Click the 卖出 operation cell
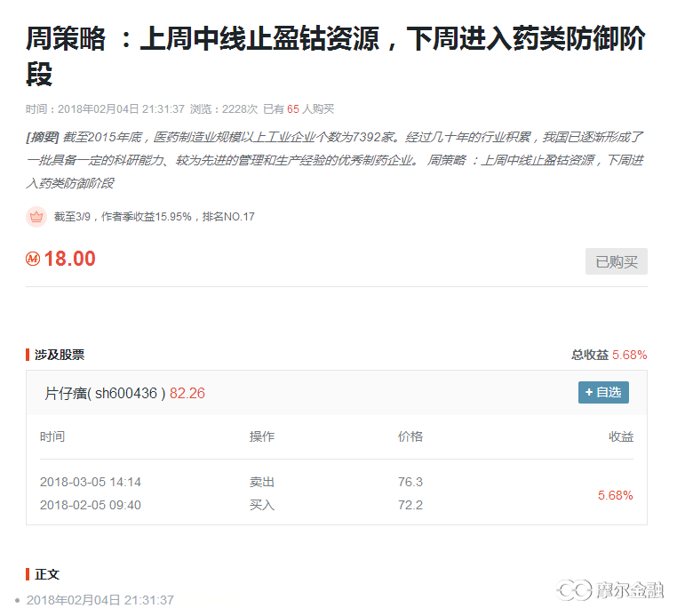The height and width of the screenshot is (616, 677). click(261, 482)
